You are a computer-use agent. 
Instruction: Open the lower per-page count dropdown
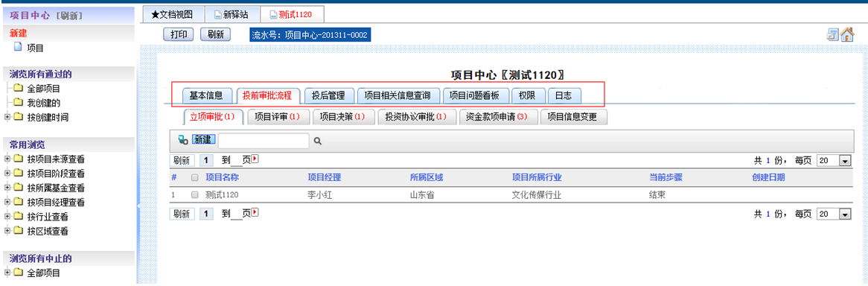pos(845,214)
